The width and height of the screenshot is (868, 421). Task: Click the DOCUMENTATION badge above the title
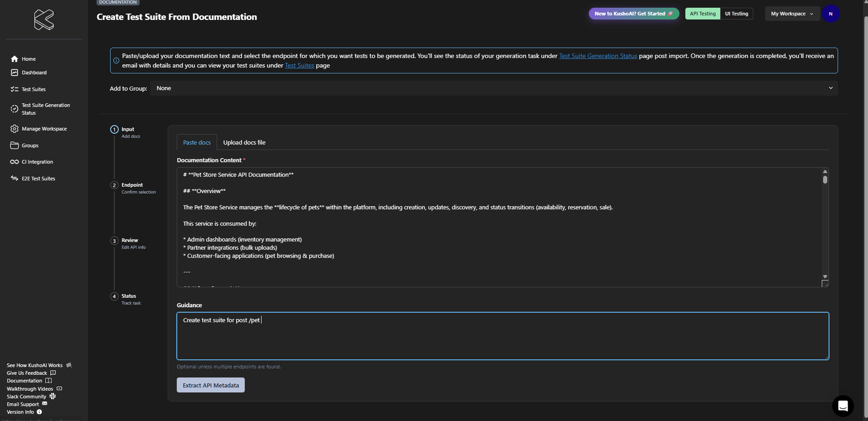coord(118,2)
